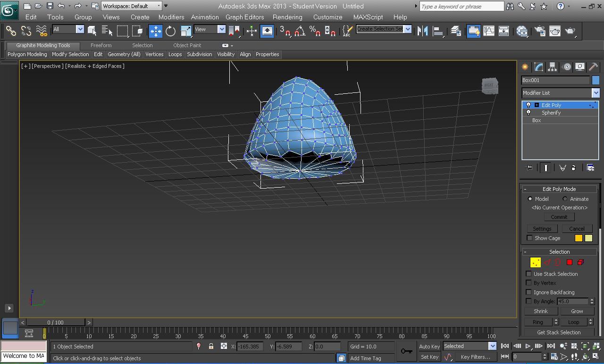Open the Material Editor icon
The height and width of the screenshot is (364, 604).
522,31
